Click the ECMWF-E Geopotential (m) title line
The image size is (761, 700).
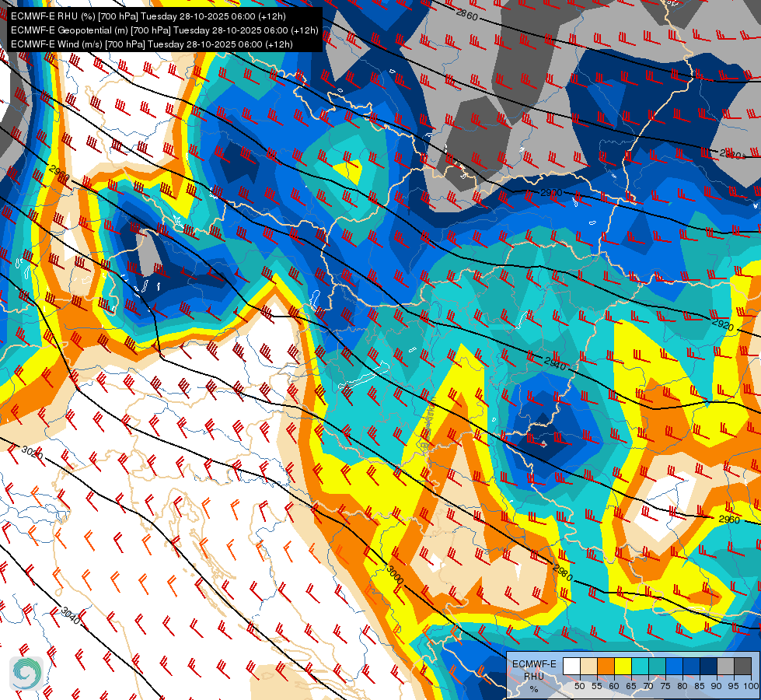pos(165,30)
